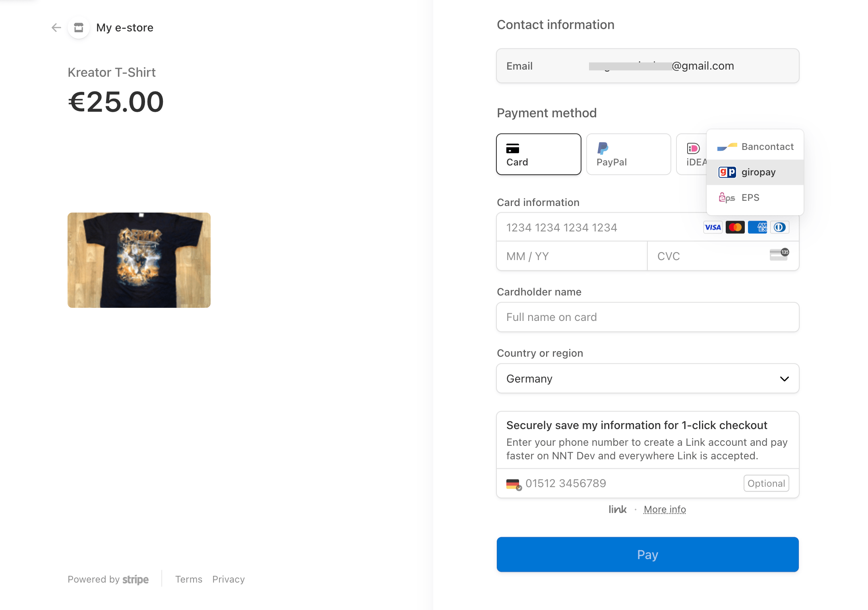This screenshot has height=610, width=868.
Task: Click the My e-store logo icon
Action: pos(78,27)
